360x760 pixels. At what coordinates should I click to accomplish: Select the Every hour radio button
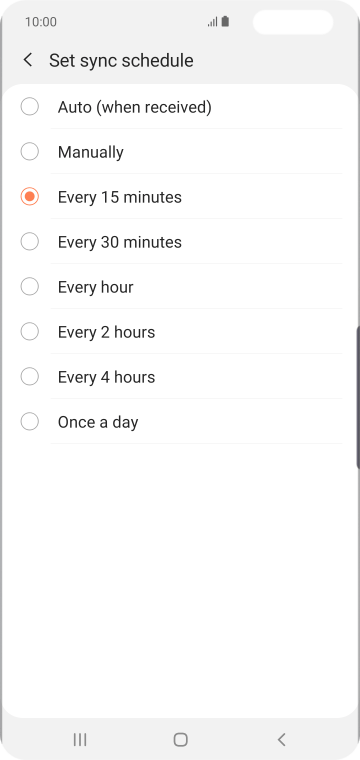tap(30, 286)
